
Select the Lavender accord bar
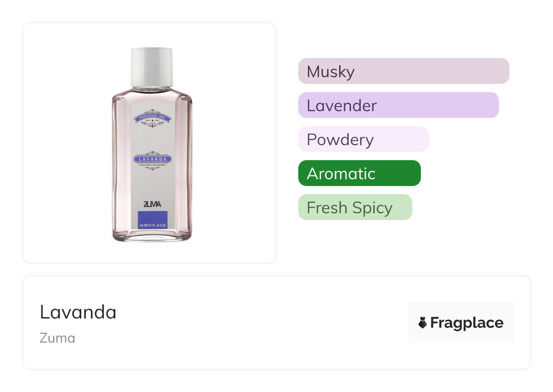(x=398, y=105)
